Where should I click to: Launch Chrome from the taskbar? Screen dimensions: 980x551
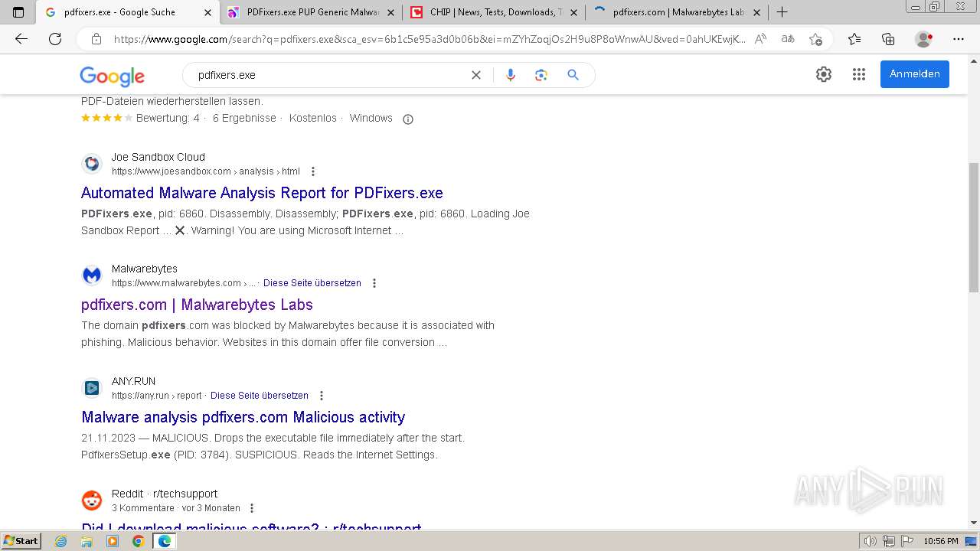click(139, 541)
